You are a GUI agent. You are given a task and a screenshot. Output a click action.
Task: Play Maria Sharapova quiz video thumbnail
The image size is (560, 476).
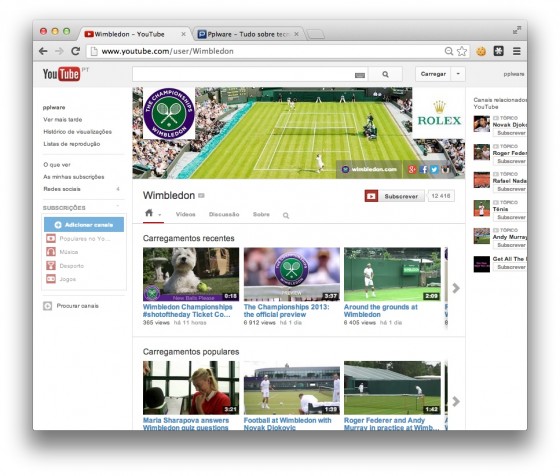point(191,388)
